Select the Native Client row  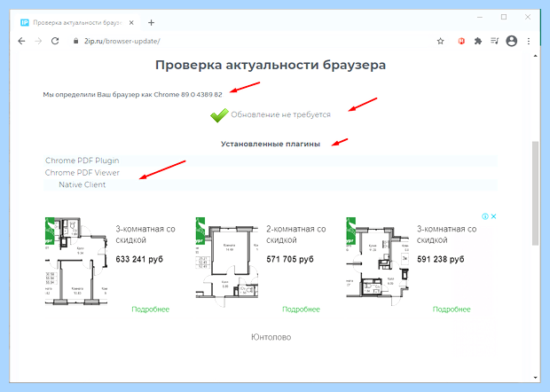[x=271, y=184]
